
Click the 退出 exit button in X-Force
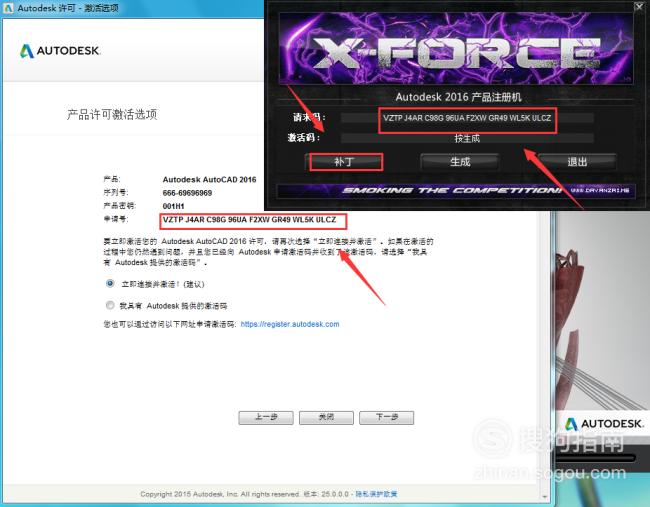pyautogui.click(x=577, y=162)
